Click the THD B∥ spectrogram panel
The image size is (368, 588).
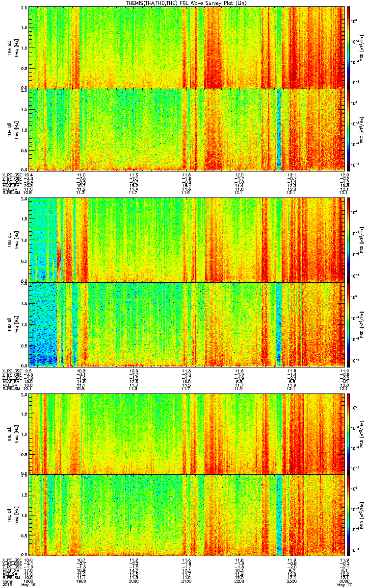[186, 324]
